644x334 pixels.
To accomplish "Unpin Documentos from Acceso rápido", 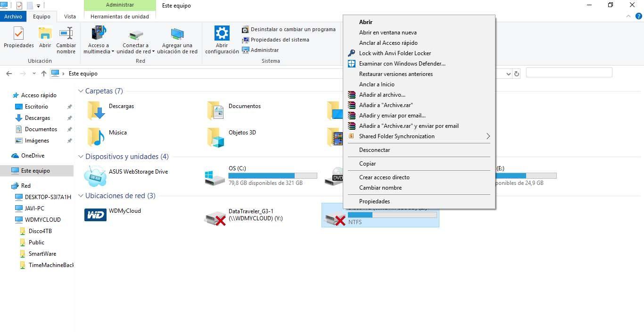I will [69, 129].
